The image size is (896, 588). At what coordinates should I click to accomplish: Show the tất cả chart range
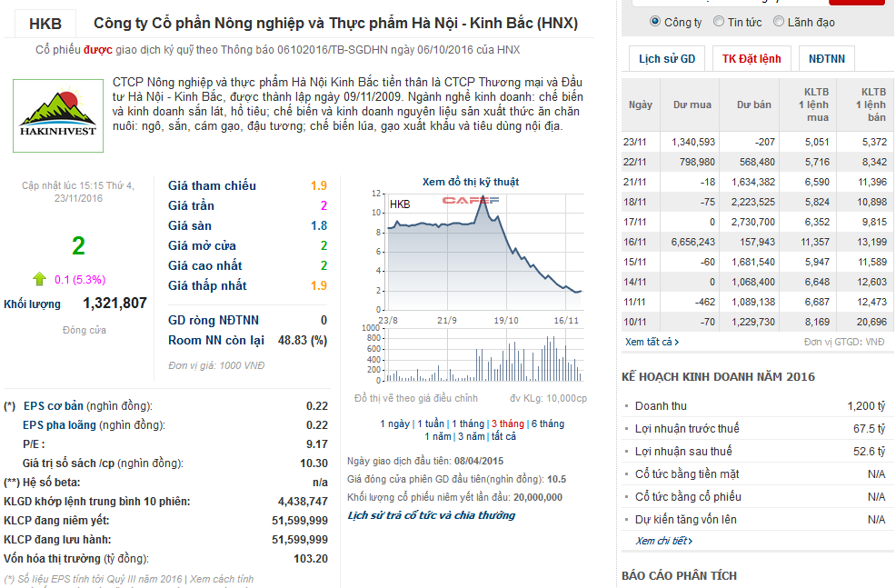[x=503, y=436]
